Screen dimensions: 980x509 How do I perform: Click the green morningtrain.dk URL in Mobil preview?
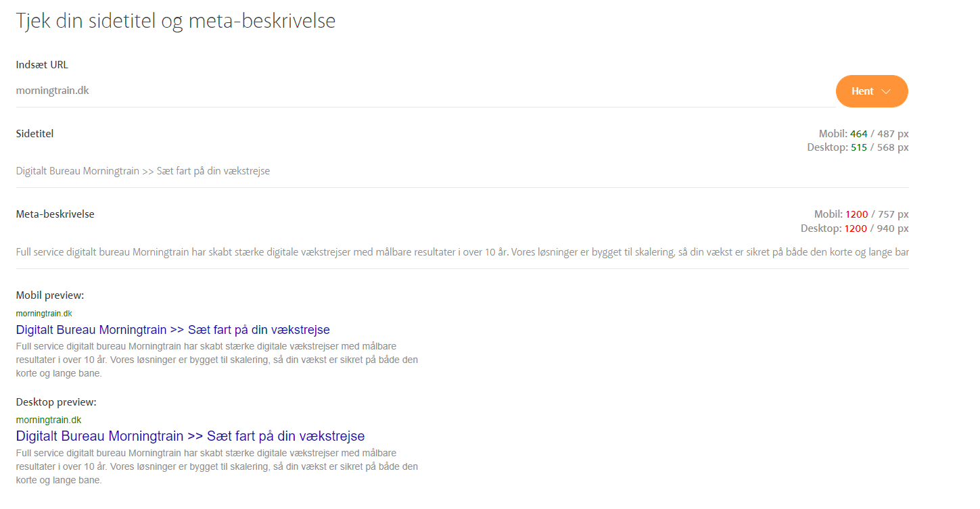pyautogui.click(x=44, y=314)
